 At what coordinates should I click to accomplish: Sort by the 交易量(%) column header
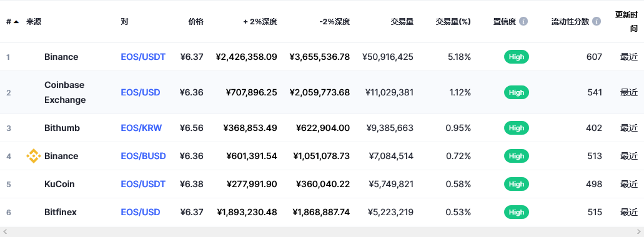(453, 22)
